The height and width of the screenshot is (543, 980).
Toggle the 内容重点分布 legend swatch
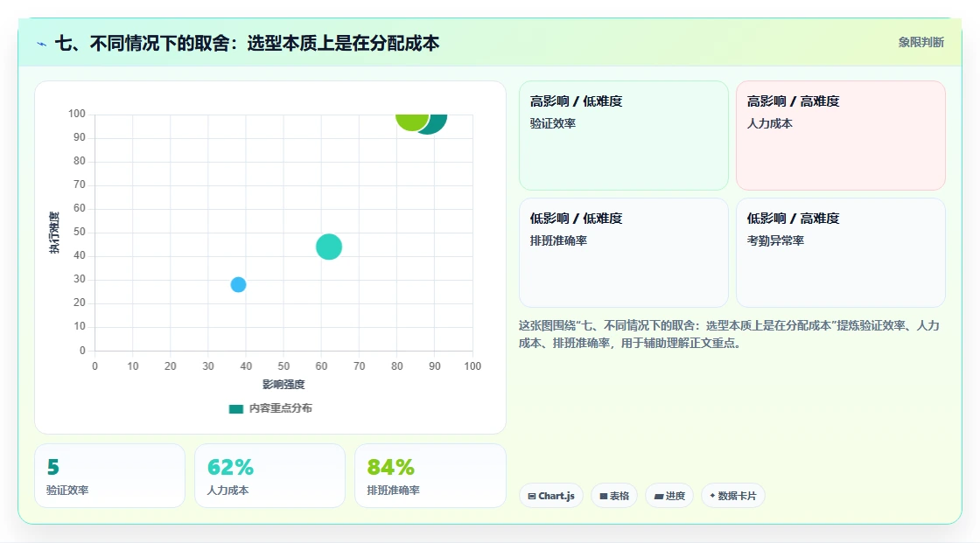click(235, 408)
